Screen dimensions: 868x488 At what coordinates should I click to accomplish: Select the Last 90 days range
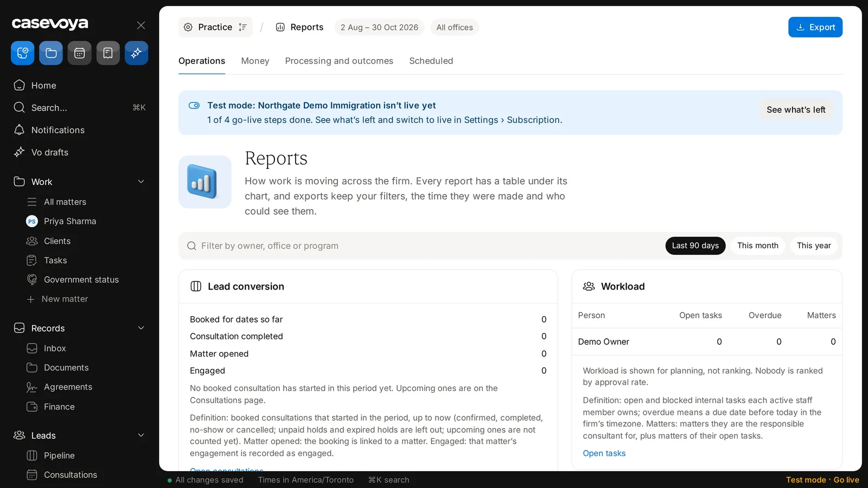tap(695, 246)
